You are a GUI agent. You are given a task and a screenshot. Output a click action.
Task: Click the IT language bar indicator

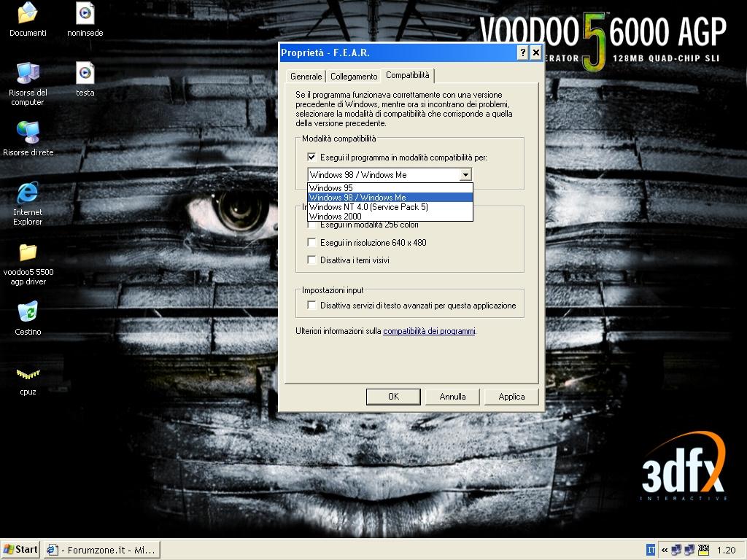tap(651, 550)
